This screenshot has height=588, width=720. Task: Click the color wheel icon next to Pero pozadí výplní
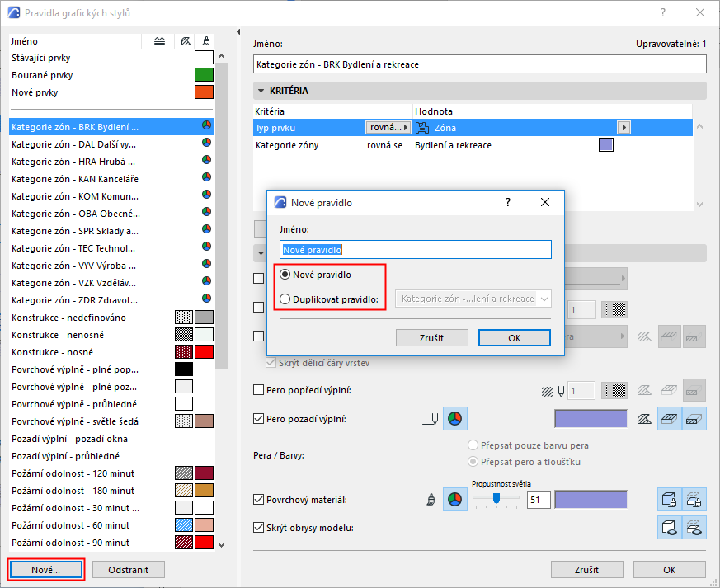click(x=454, y=419)
